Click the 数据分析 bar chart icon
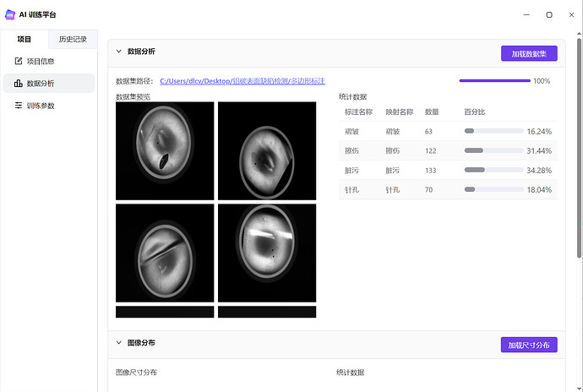 pyautogui.click(x=19, y=84)
